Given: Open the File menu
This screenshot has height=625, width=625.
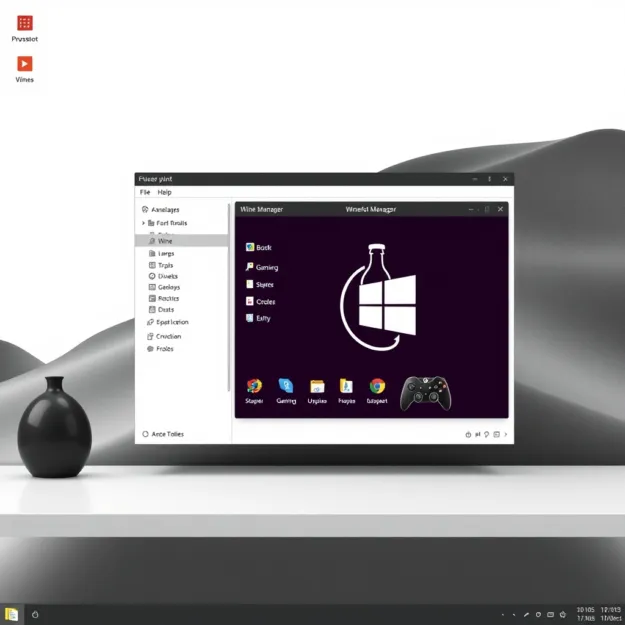Looking at the screenshot, I should click(145, 192).
